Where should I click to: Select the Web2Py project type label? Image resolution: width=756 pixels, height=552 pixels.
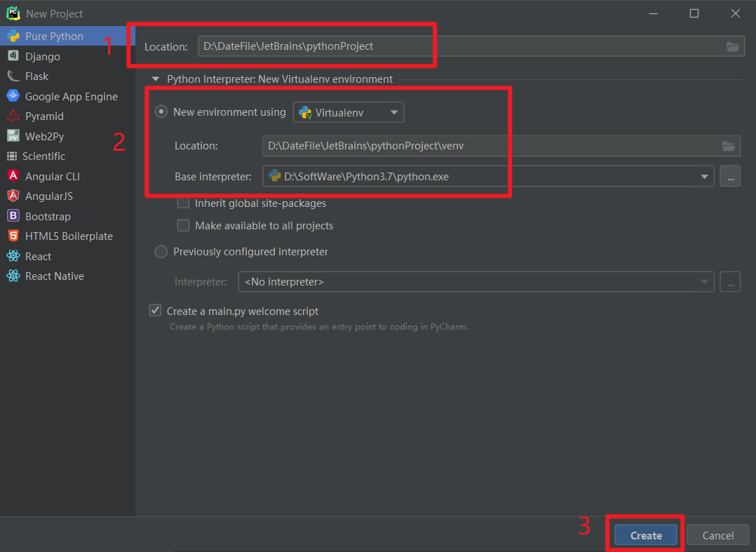point(44,137)
